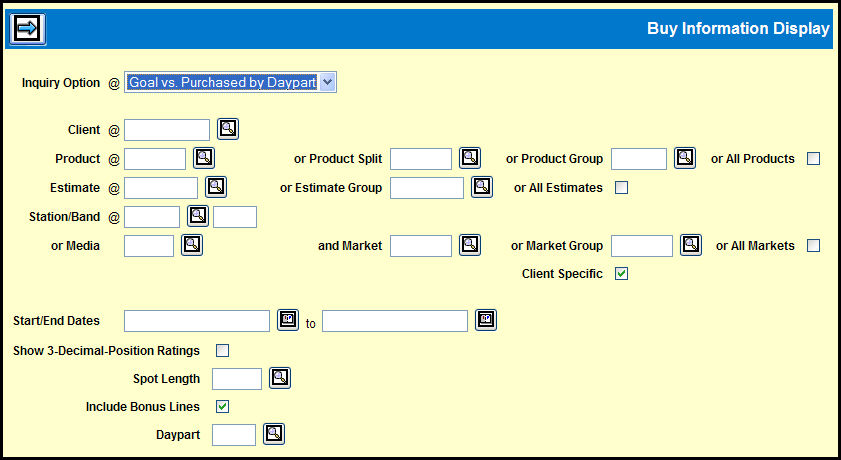Click the arrow submit icon in header

coord(26,28)
